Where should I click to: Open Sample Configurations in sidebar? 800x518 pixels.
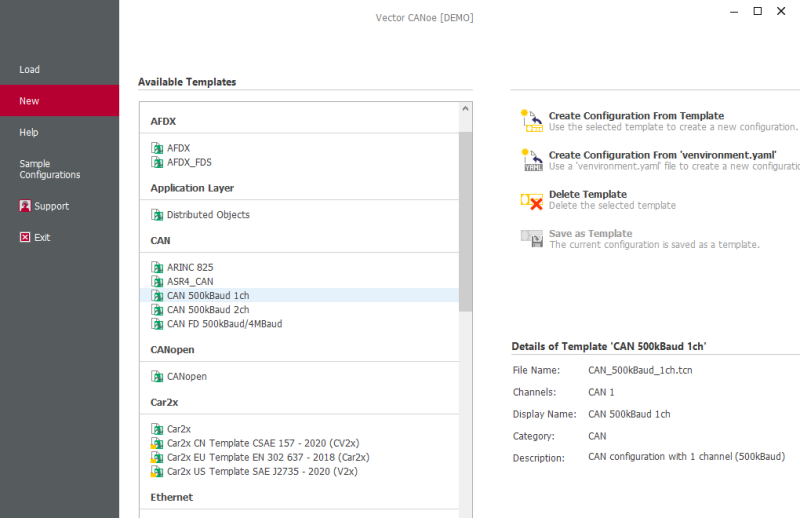(50, 169)
